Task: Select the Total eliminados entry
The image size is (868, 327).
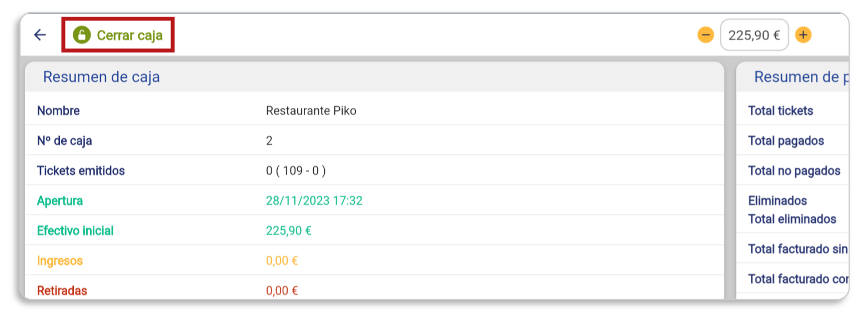Action: click(x=792, y=219)
